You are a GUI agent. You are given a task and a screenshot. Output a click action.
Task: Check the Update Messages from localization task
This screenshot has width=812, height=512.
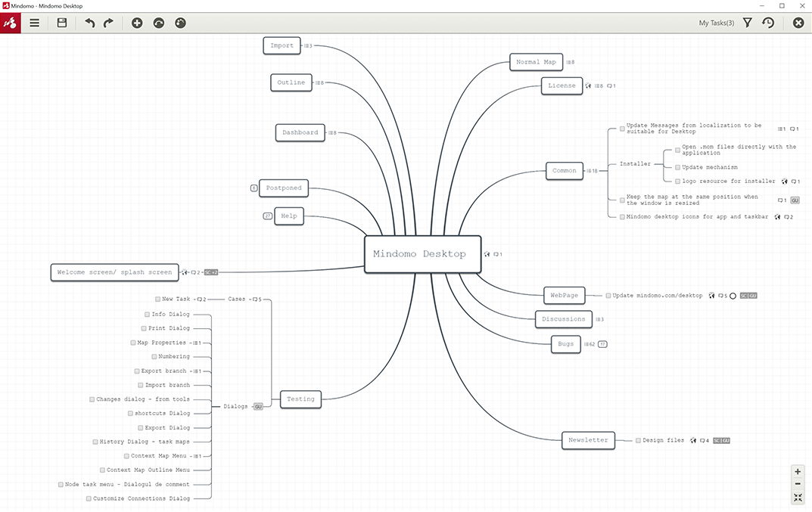click(623, 129)
